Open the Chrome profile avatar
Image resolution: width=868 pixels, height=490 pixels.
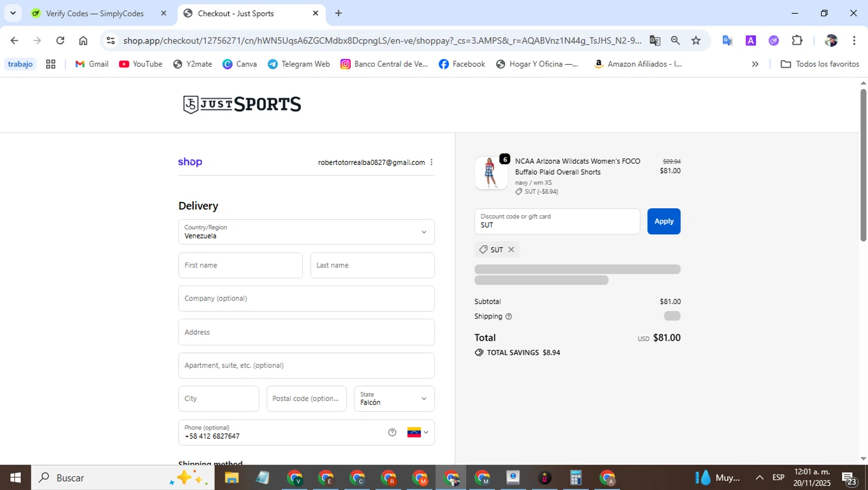click(x=832, y=40)
